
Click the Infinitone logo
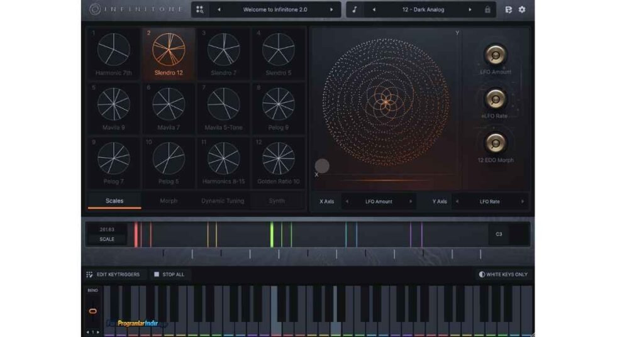coord(136,9)
